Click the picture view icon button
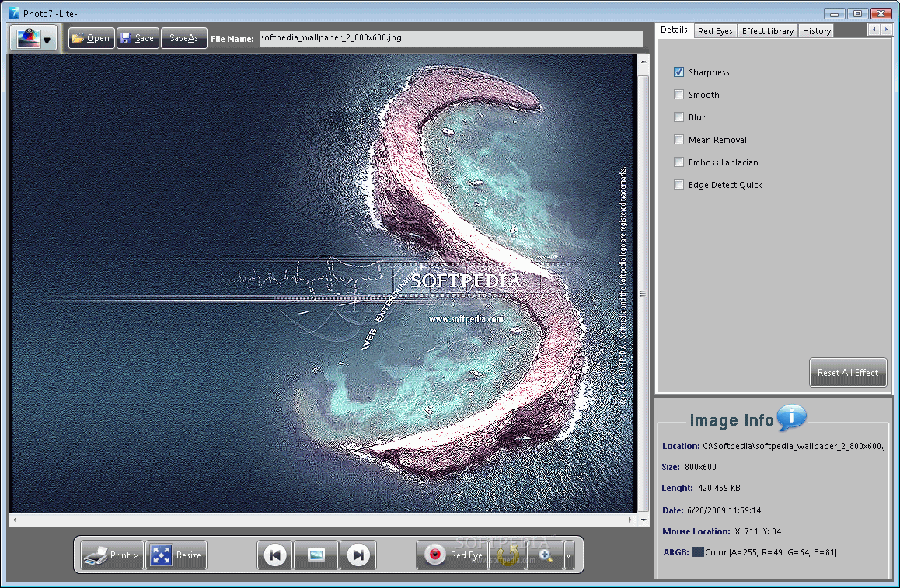 tap(316, 555)
